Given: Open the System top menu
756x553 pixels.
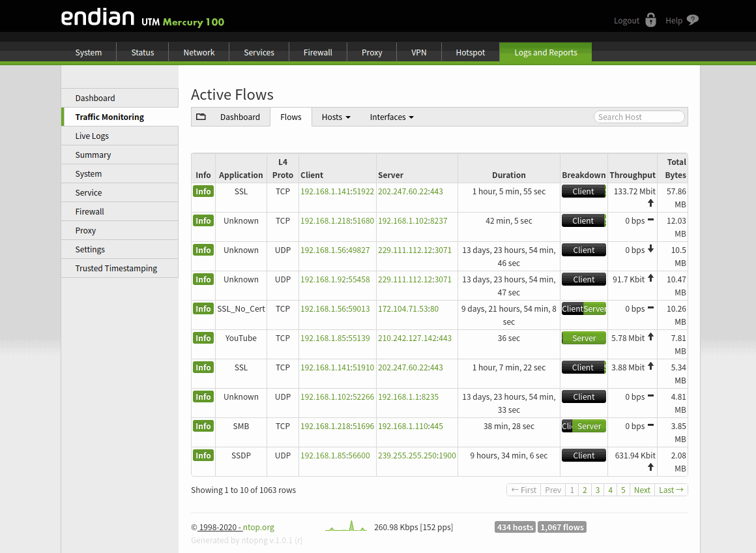Looking at the screenshot, I should (88, 53).
